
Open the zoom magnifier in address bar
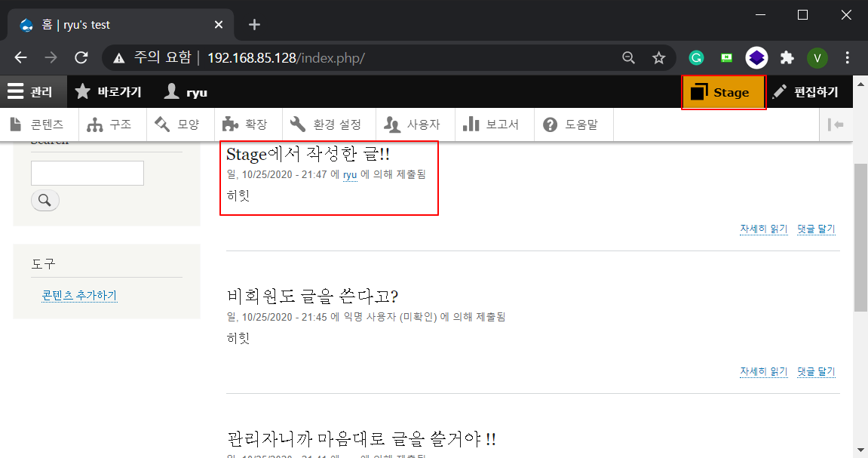tap(628, 57)
